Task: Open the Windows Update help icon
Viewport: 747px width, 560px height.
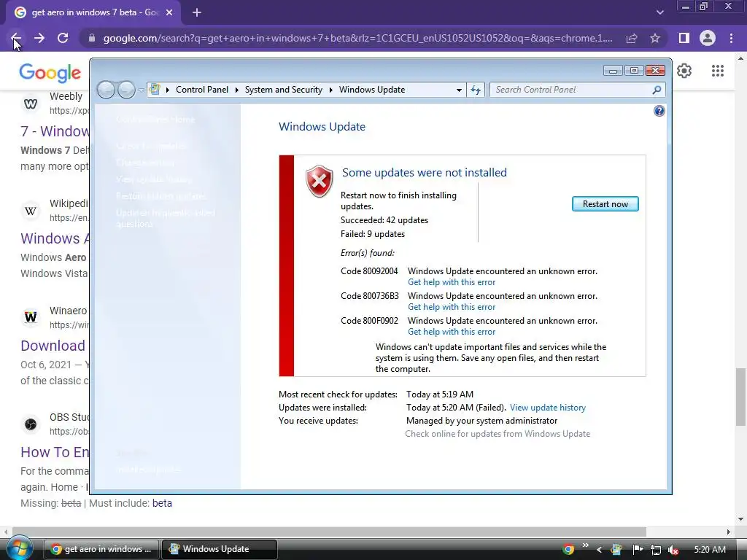Action: pos(659,111)
